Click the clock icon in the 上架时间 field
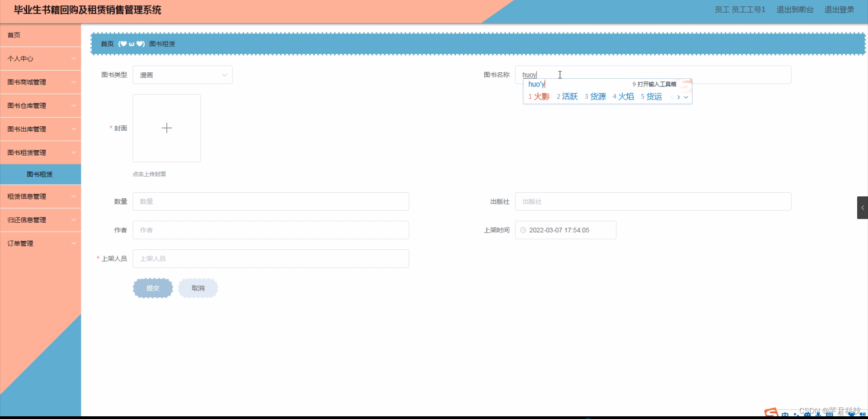Viewport: 868px width, 419px height. click(x=523, y=230)
